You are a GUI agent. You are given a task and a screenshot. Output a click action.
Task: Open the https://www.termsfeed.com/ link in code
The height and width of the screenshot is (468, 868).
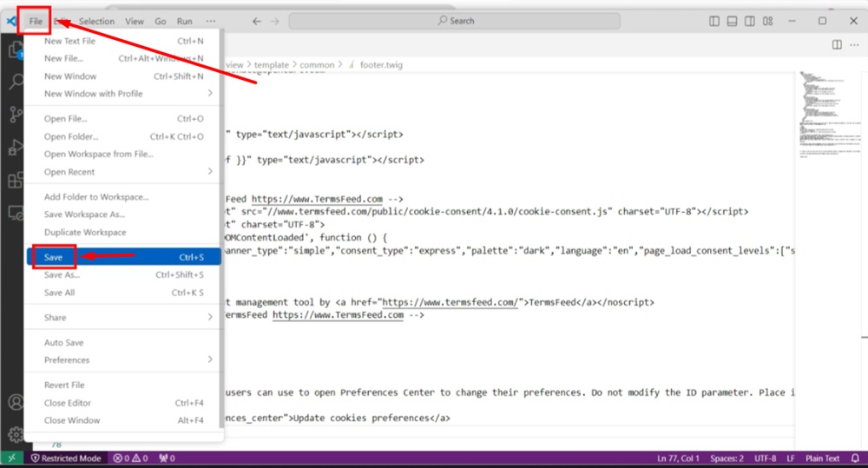tap(450, 302)
